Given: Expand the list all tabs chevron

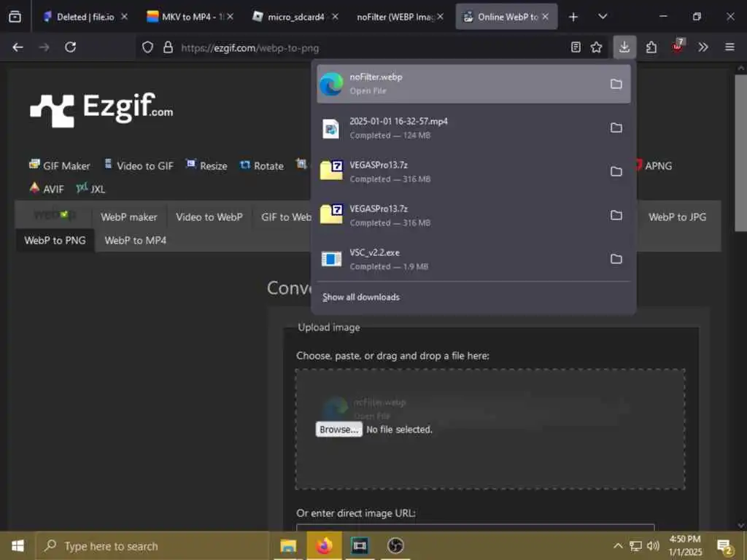Looking at the screenshot, I should 603,17.
